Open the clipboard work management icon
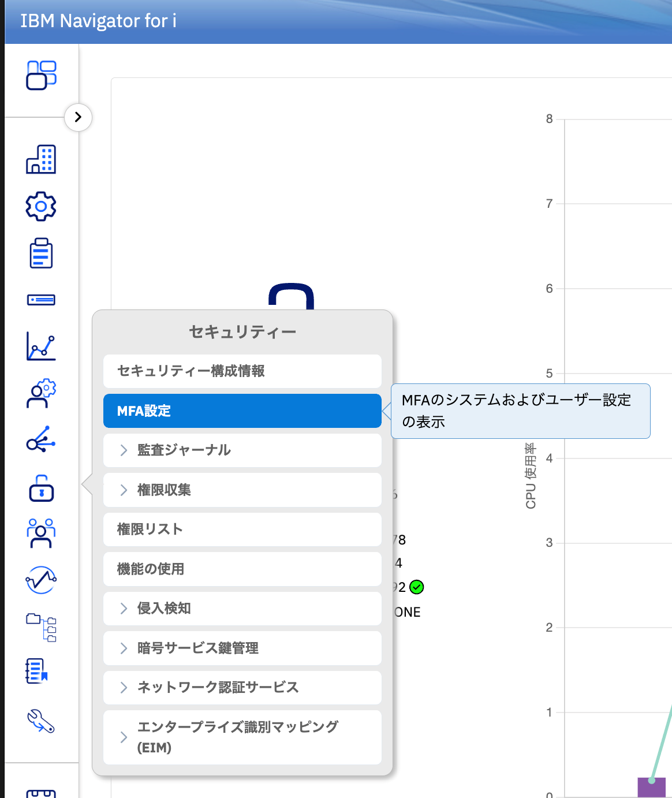This screenshot has height=798, width=672. pos(41,253)
